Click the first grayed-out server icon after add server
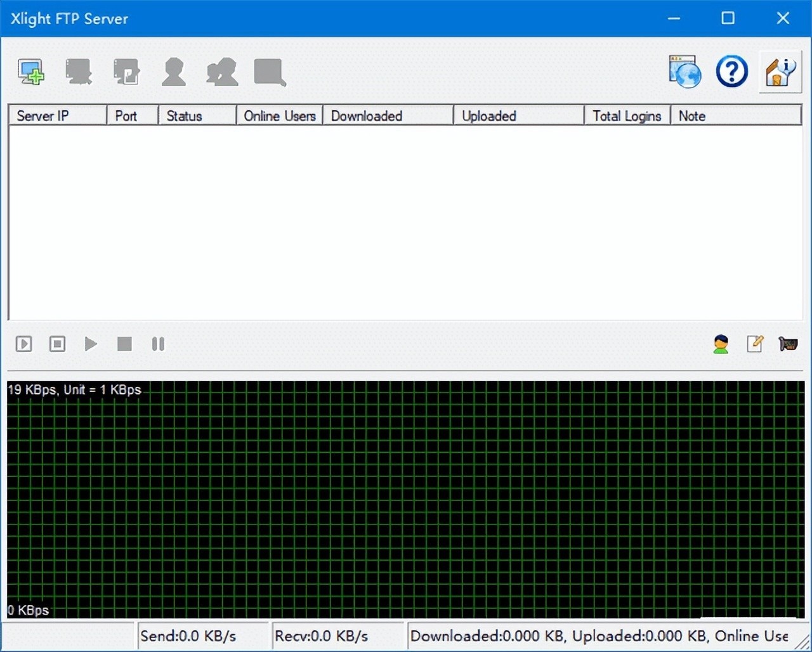Viewport: 812px width, 652px height. pyautogui.click(x=79, y=72)
